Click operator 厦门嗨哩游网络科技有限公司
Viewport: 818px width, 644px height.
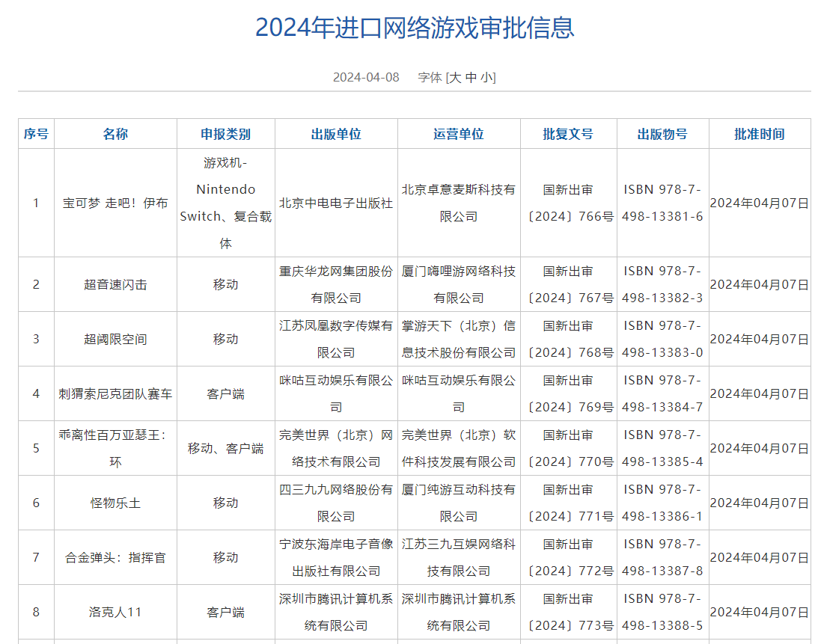(459, 285)
